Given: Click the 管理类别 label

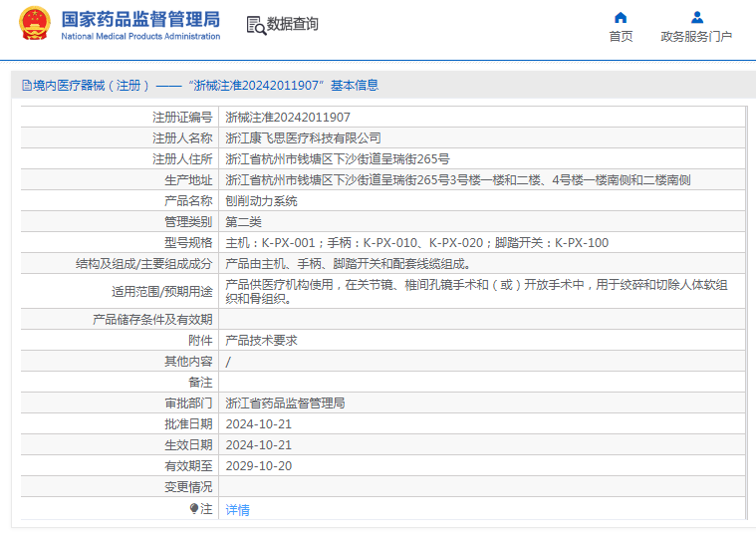Looking at the screenshot, I should [188, 222].
